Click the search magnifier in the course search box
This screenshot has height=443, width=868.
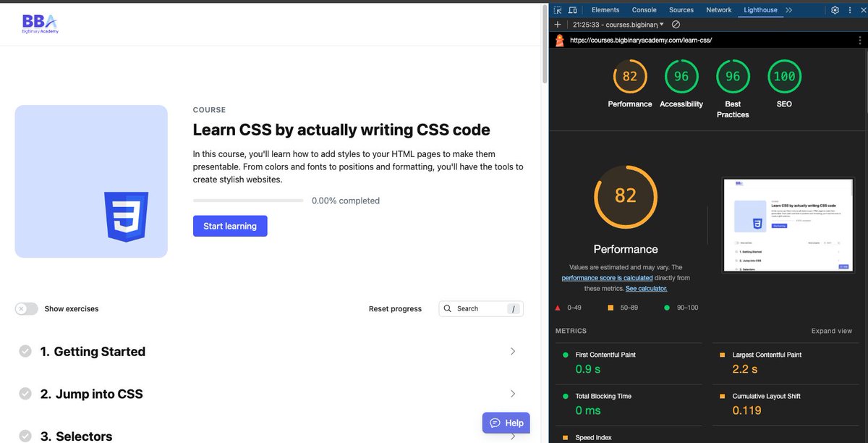pyautogui.click(x=448, y=308)
